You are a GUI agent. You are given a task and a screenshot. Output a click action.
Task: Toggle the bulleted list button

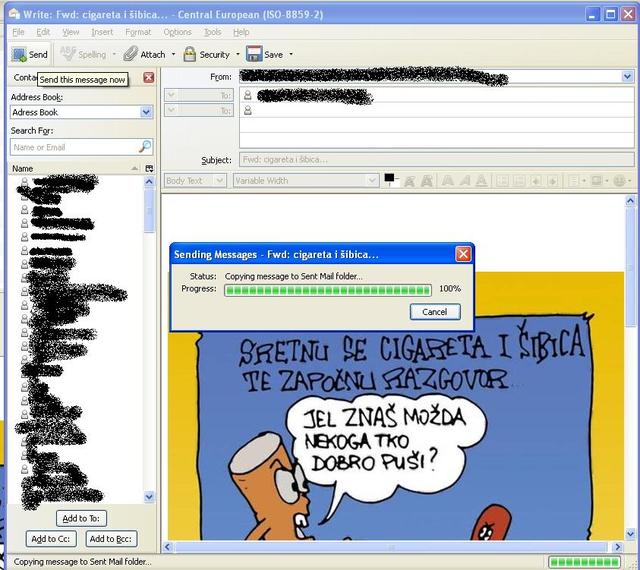[502, 180]
